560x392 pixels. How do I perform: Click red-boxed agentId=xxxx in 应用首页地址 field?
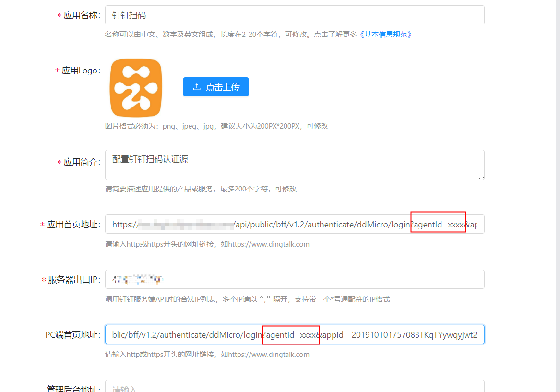pos(439,225)
